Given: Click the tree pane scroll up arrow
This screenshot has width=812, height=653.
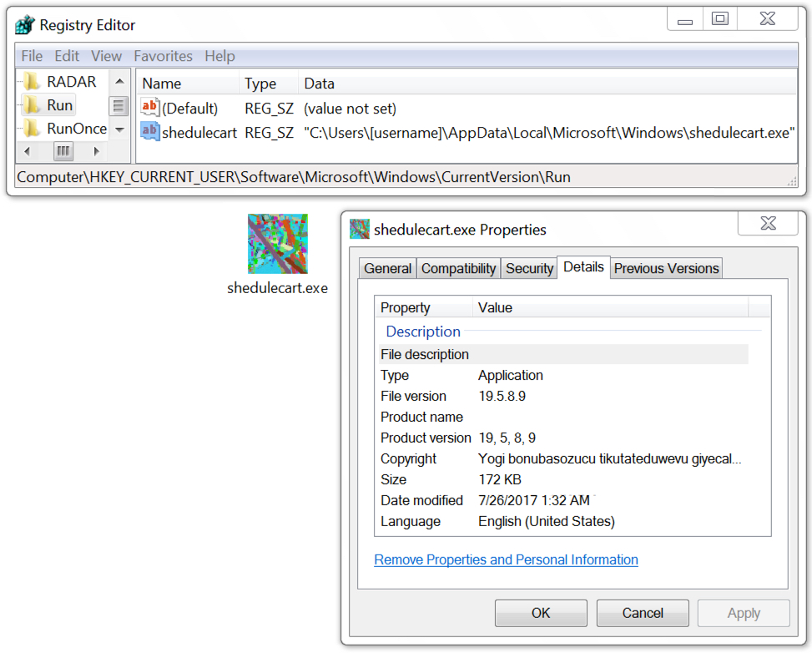Looking at the screenshot, I should tap(119, 81).
